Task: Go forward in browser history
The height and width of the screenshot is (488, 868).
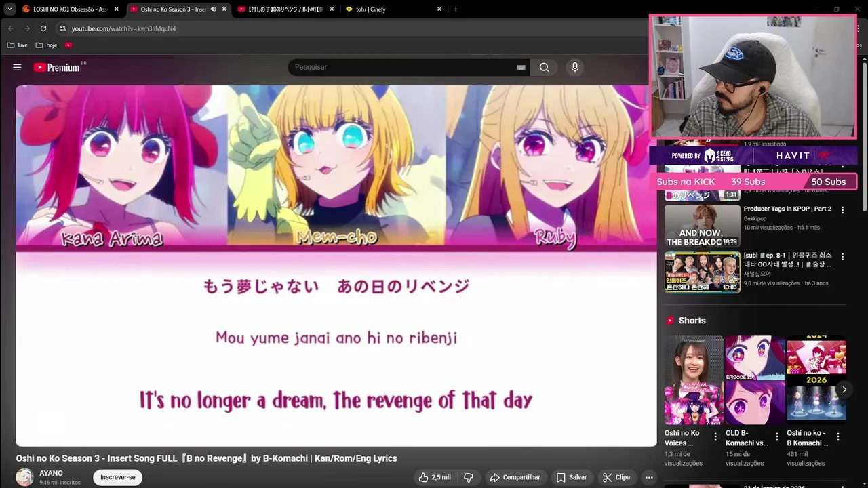Action: (x=27, y=28)
